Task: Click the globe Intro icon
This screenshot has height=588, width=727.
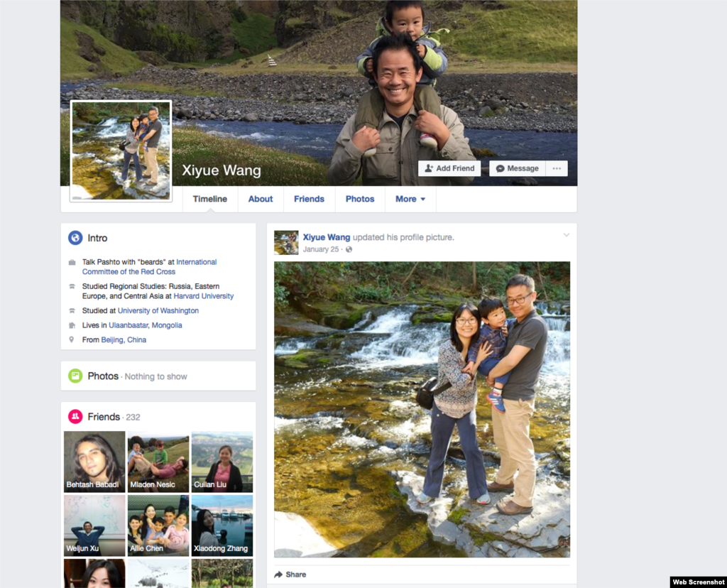Action: click(x=75, y=239)
